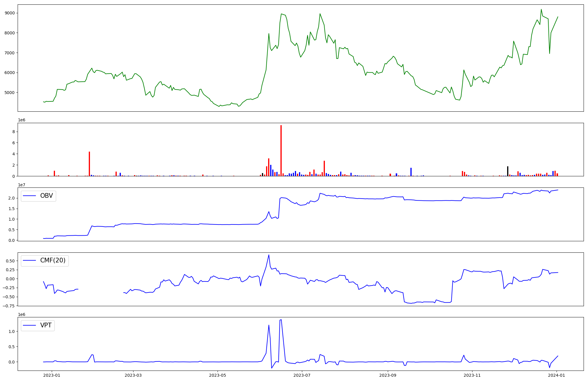Click the 2023-05 x-axis tick label
Viewport: 588px width, 382px height.
tap(218, 375)
